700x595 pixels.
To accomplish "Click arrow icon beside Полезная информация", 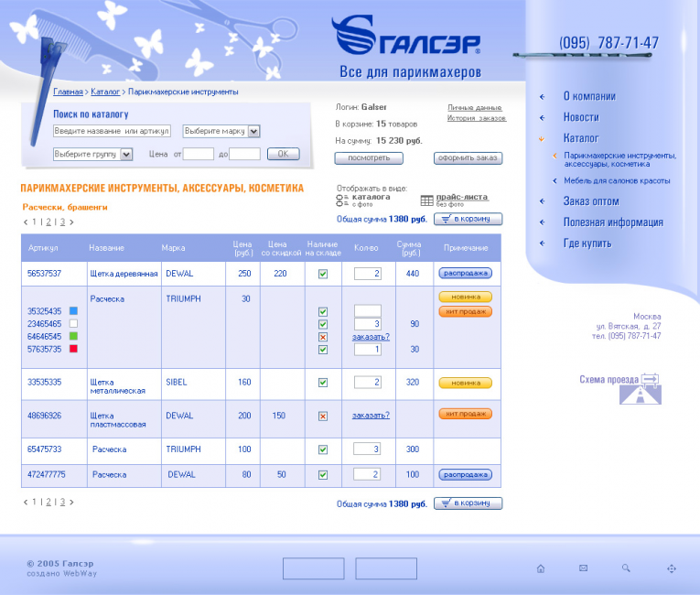I will click(x=542, y=222).
